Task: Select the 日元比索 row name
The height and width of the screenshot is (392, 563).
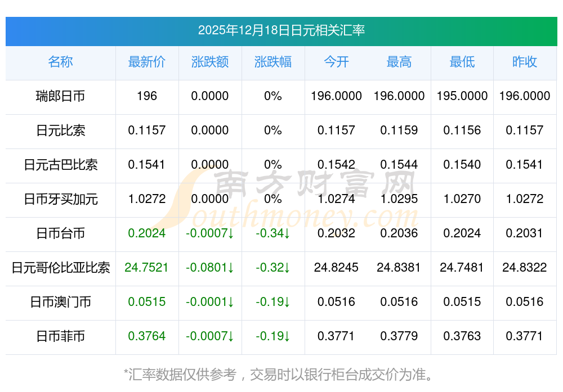Action: pos(60,130)
